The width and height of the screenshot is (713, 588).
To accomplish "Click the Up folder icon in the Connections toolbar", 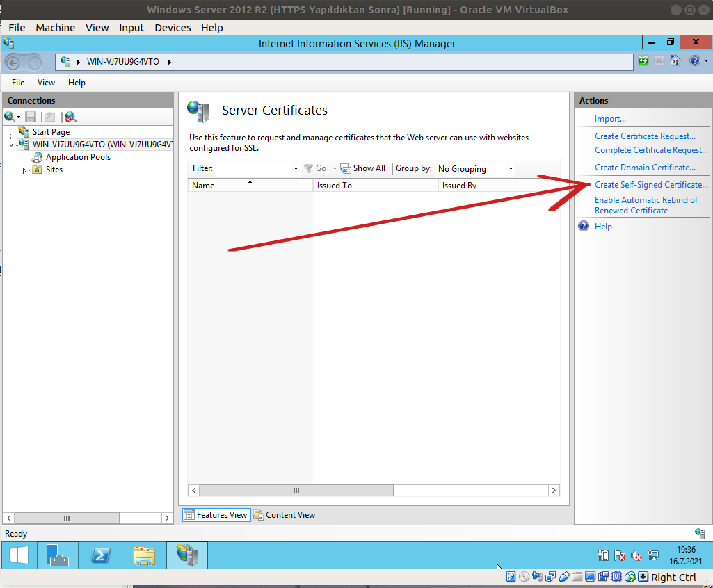I will (50, 117).
